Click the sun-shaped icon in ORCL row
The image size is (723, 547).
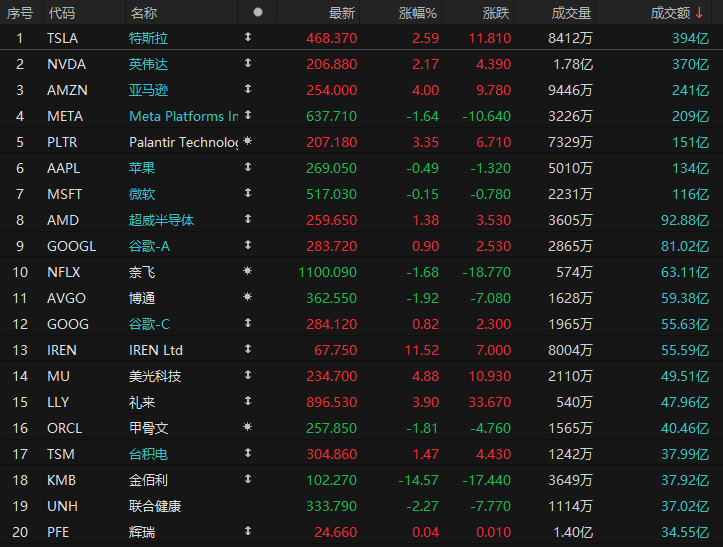[248, 427]
